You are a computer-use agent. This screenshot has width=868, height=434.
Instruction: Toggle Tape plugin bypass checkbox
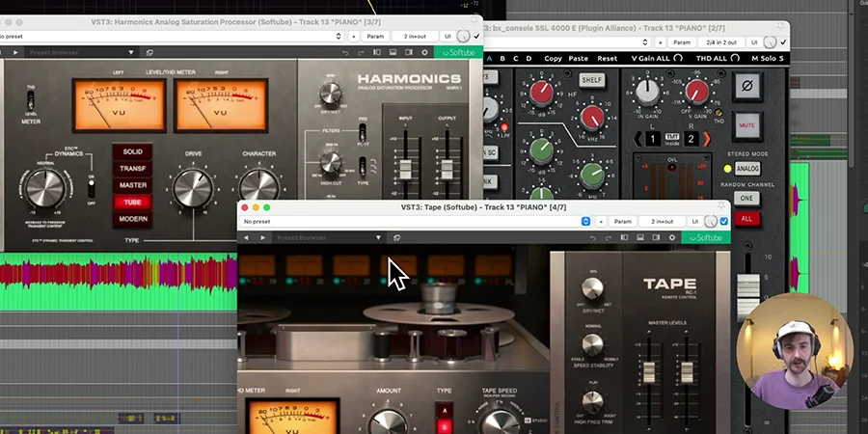[x=724, y=222]
